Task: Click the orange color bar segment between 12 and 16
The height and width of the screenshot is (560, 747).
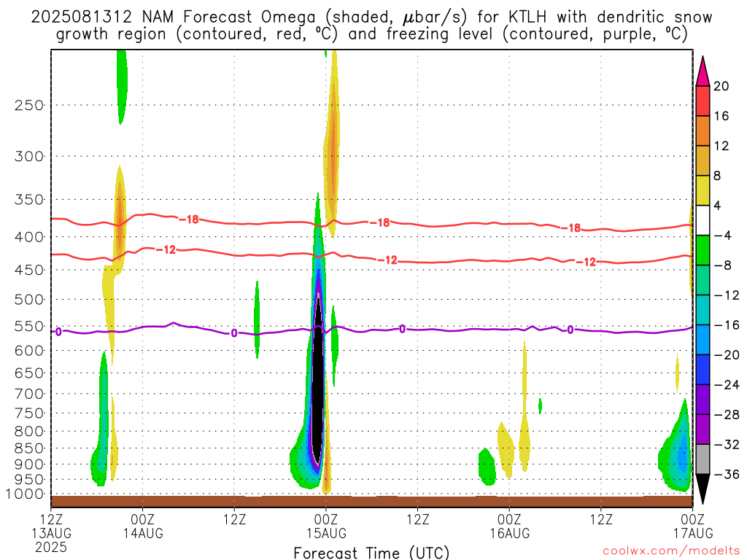Action: pyautogui.click(x=703, y=131)
